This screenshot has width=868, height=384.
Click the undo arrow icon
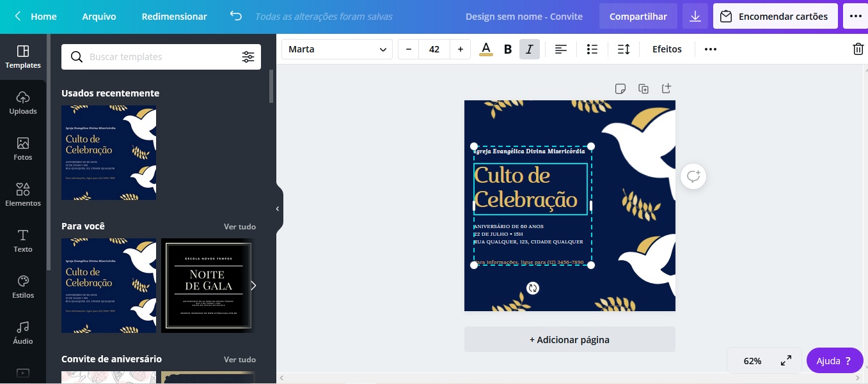pos(236,17)
